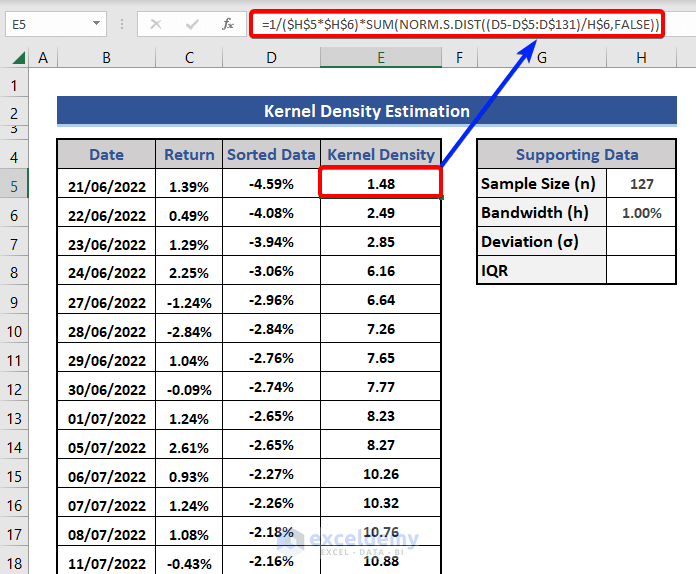Select empty value cell next to Deviation
Viewport: 696px width, 574px height.
[x=641, y=241]
